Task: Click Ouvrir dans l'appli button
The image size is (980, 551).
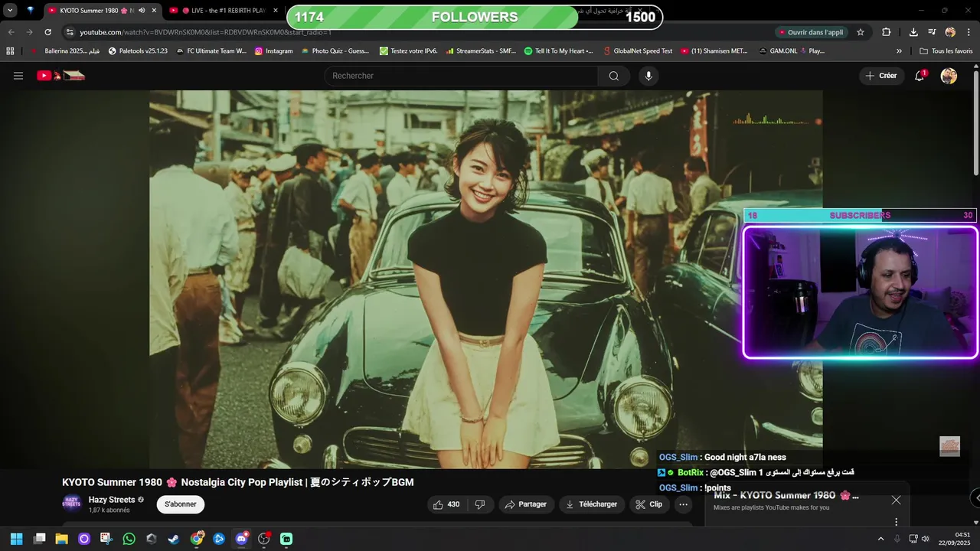Action: point(810,32)
